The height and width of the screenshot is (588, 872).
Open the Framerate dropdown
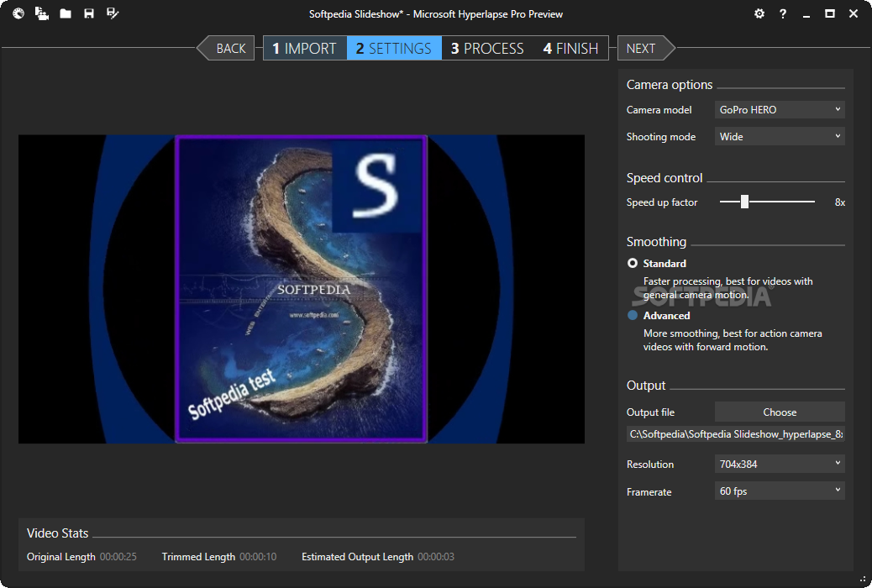tap(780, 491)
